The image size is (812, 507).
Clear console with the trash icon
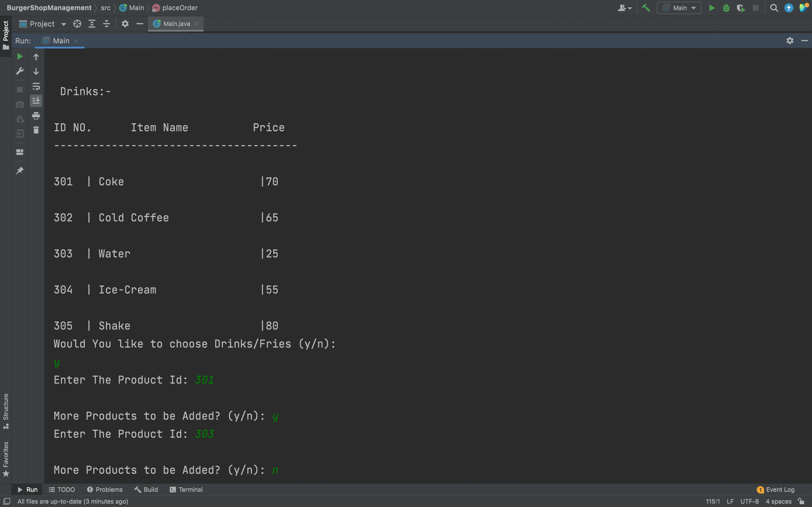pos(36,130)
